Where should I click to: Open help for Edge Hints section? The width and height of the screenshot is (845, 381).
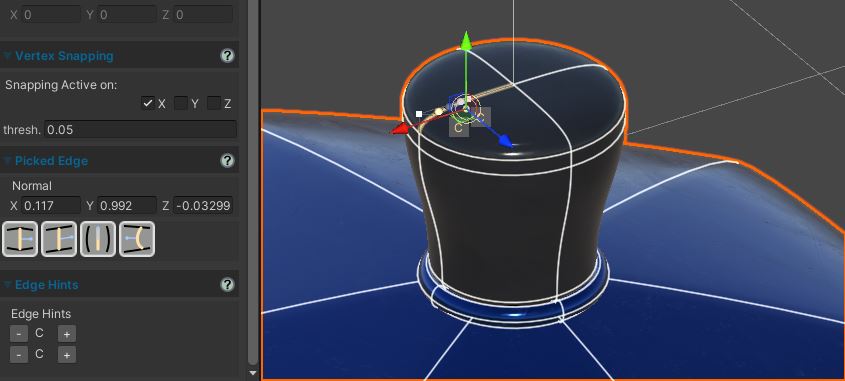click(x=228, y=285)
